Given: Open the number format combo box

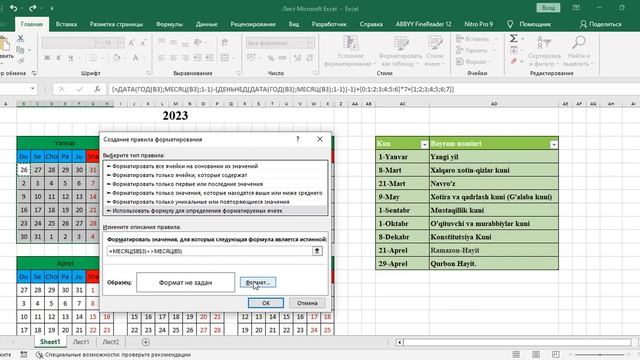Looking at the screenshot, I should [280, 43].
